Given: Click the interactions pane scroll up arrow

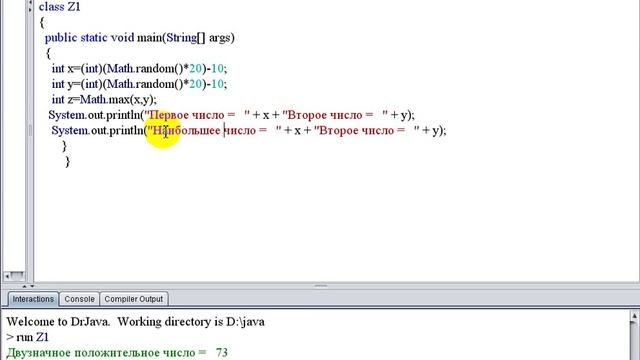Looking at the screenshot, I should pos(634,316).
